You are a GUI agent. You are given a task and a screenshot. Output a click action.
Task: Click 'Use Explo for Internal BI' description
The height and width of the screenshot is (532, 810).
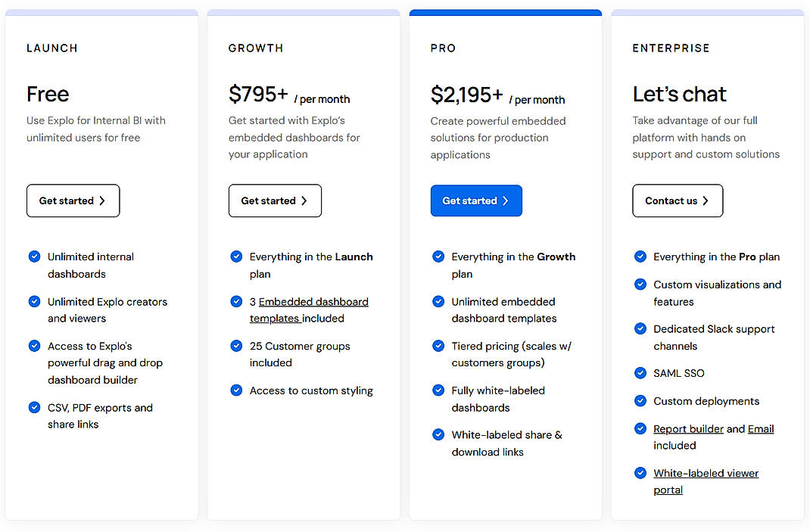pyautogui.click(x=96, y=129)
